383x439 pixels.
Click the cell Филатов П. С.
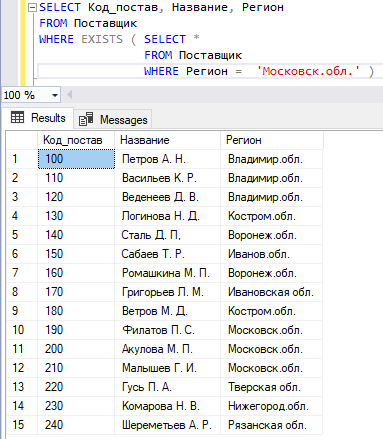[x=167, y=330]
